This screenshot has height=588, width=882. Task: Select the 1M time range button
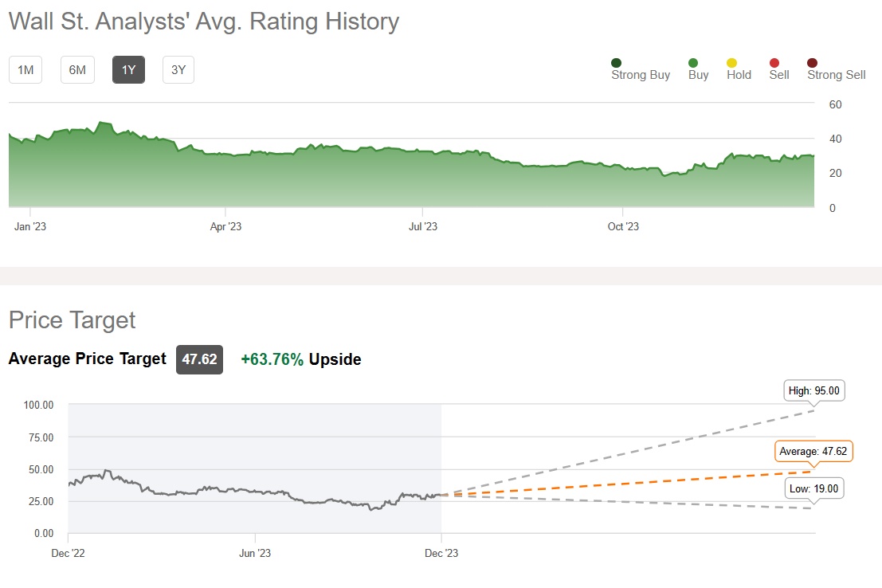tap(25, 70)
